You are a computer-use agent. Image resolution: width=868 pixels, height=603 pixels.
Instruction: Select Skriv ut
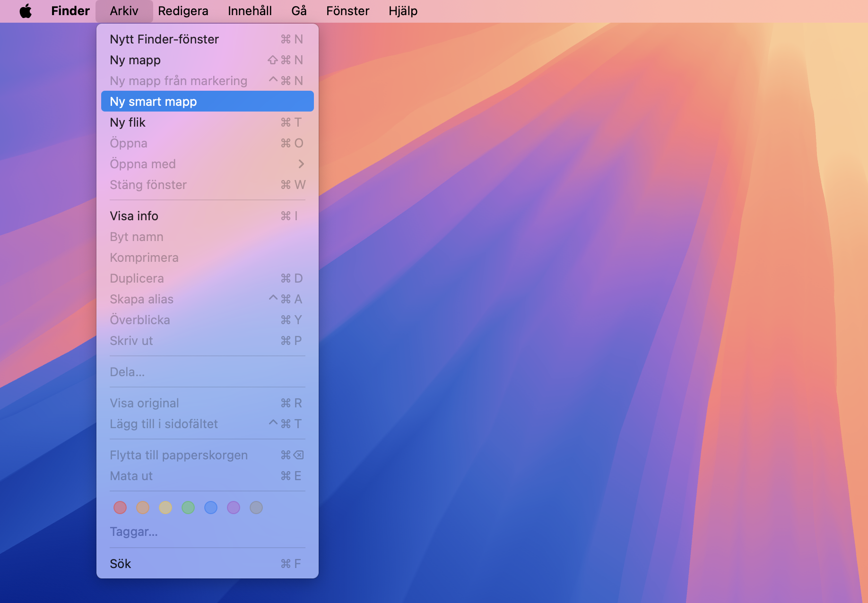[208, 341]
